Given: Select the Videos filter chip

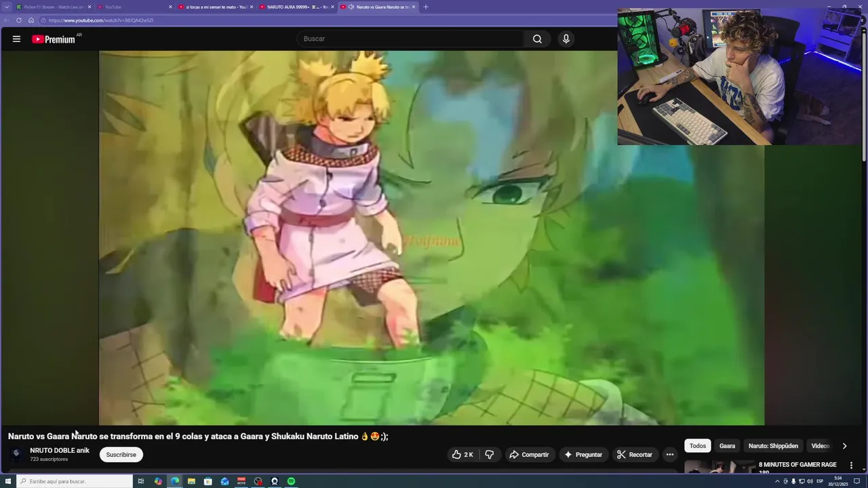Looking at the screenshot, I should [821, 446].
